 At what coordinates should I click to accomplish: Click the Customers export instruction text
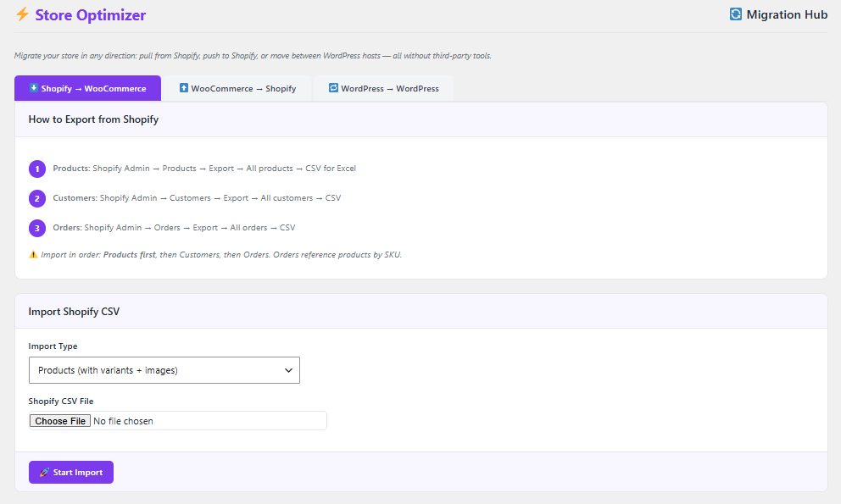pyautogui.click(x=197, y=198)
